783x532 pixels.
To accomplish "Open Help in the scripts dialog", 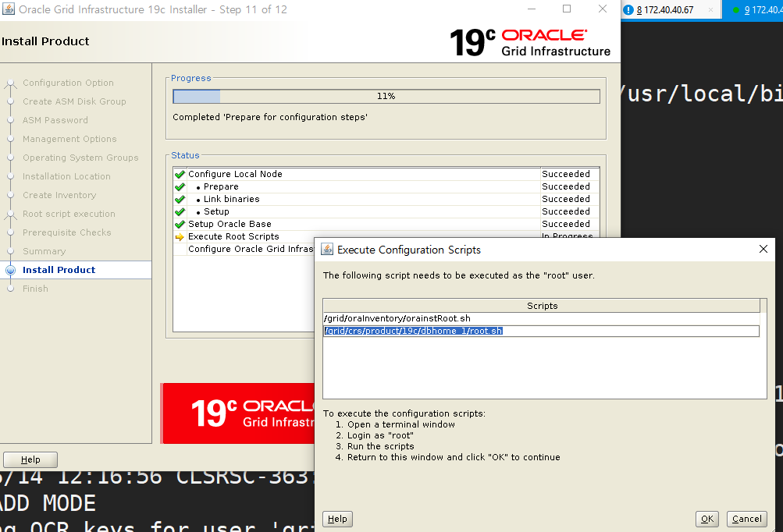I will click(337, 519).
